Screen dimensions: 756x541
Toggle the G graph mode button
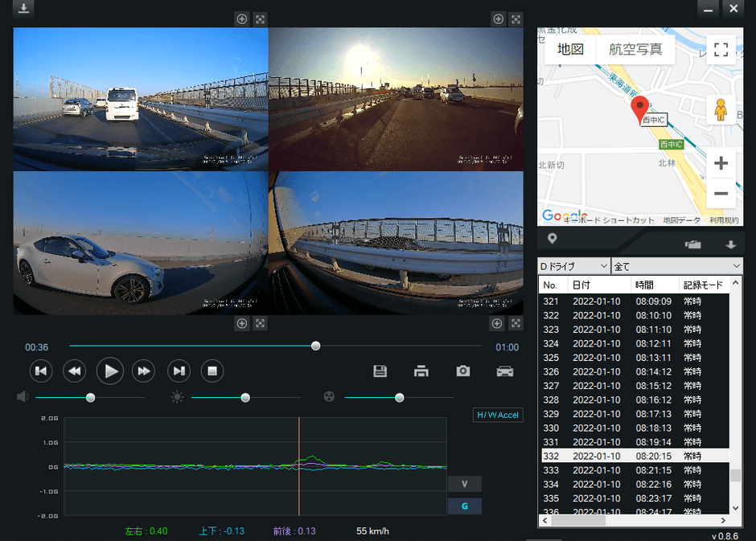[465, 506]
